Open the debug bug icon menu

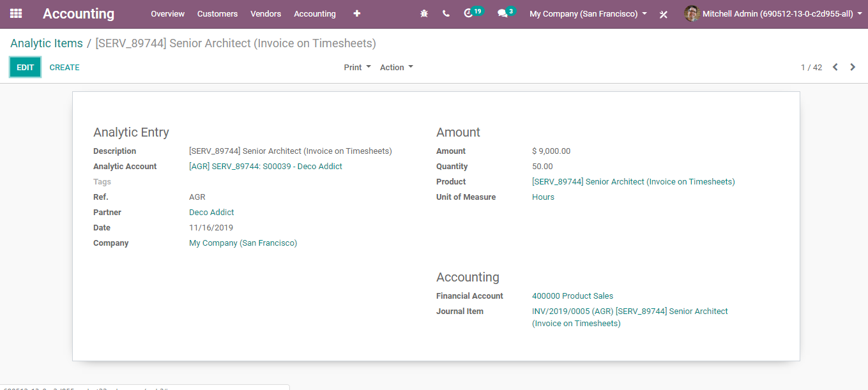point(424,13)
